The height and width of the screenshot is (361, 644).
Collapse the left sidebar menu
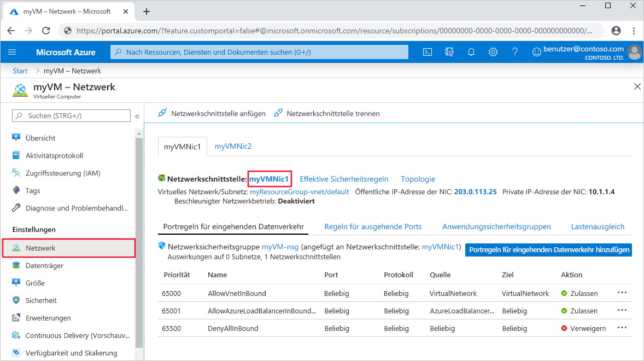pyautogui.click(x=137, y=116)
